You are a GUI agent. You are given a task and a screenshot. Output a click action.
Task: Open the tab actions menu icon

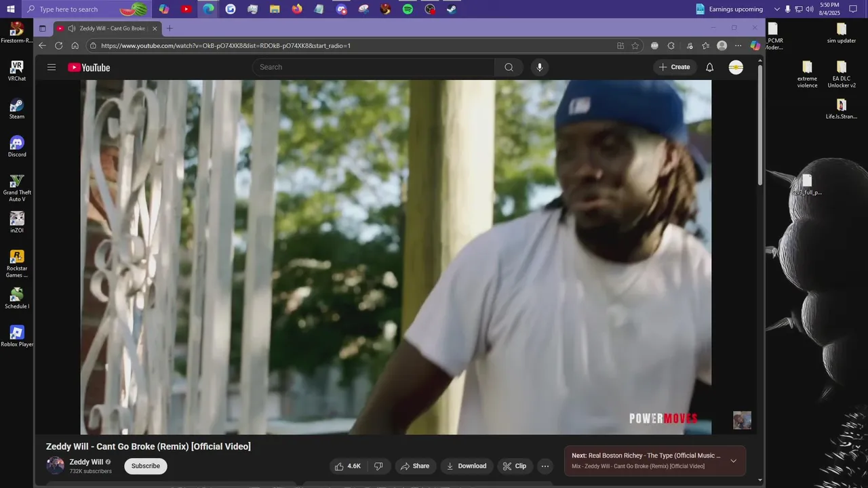pyautogui.click(x=42, y=28)
